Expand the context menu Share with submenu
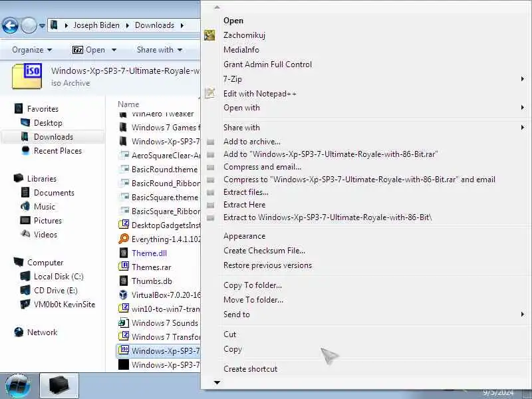The height and width of the screenshot is (399, 532). click(x=523, y=127)
